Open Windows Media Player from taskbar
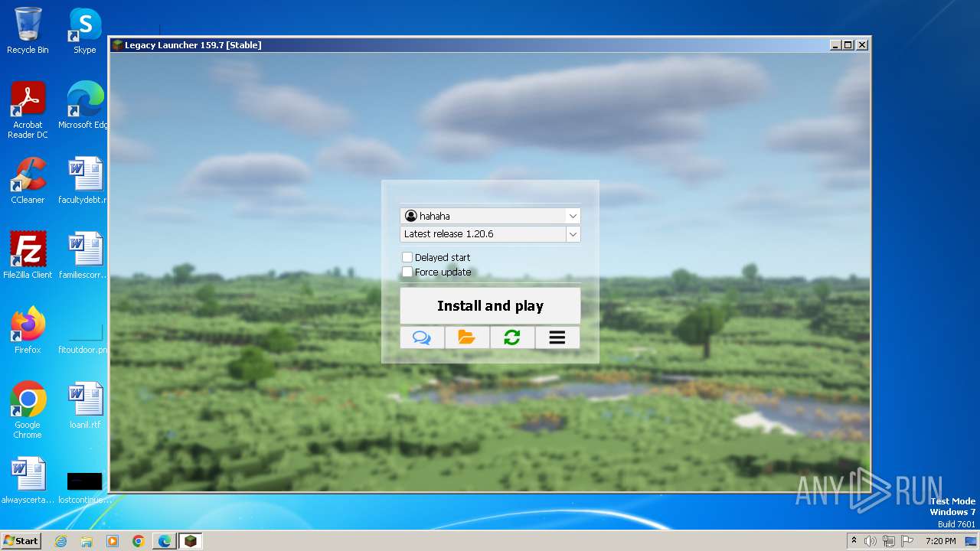Screen dimensions: 980x551 point(113,541)
